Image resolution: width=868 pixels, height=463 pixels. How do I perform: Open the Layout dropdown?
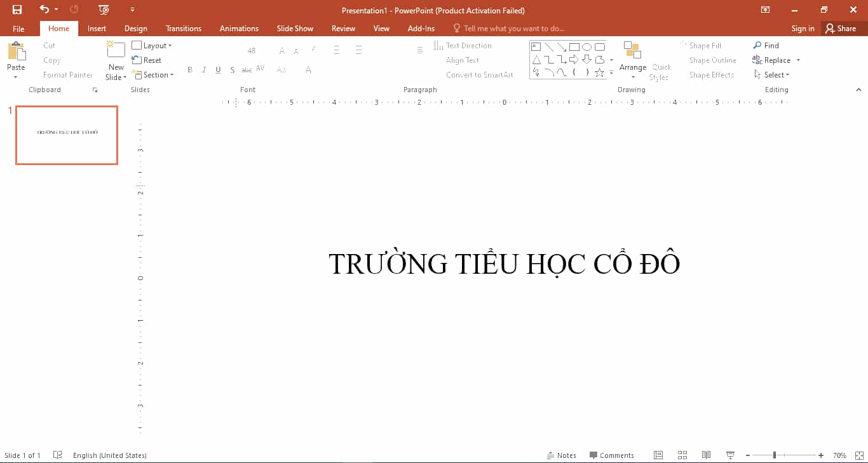pos(152,46)
